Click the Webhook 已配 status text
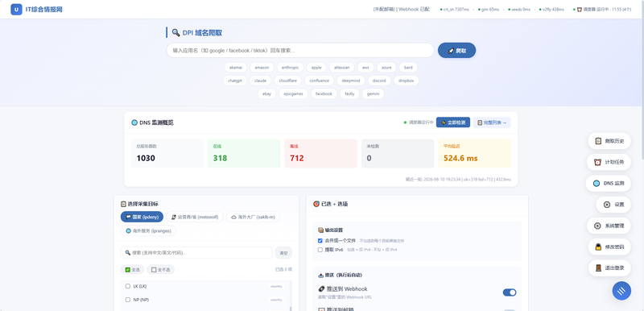 tap(414, 10)
